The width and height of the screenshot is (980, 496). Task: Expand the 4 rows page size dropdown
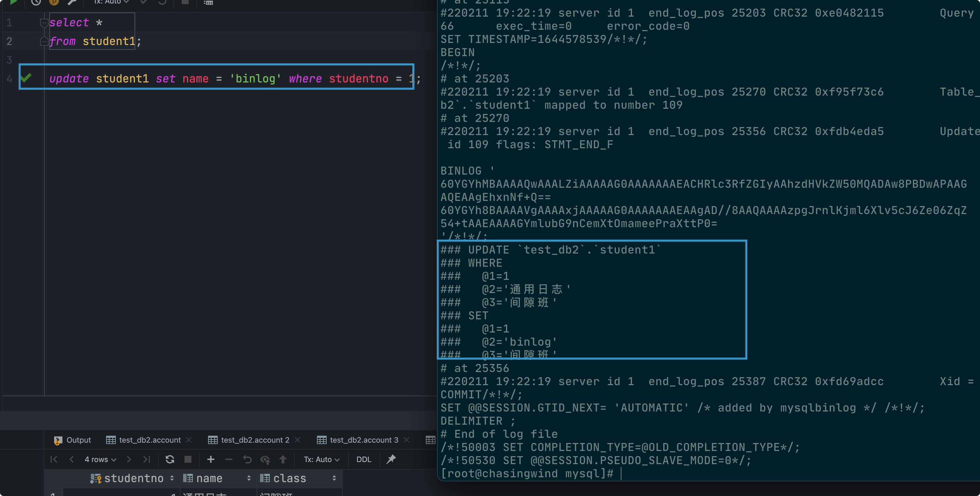point(100,459)
